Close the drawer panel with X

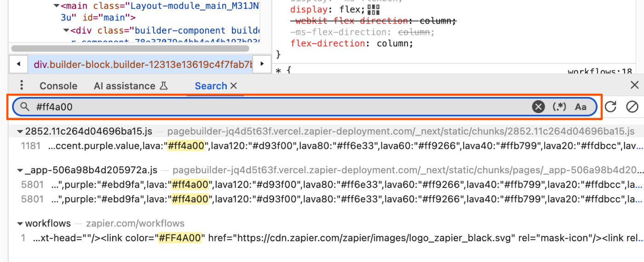(x=634, y=85)
